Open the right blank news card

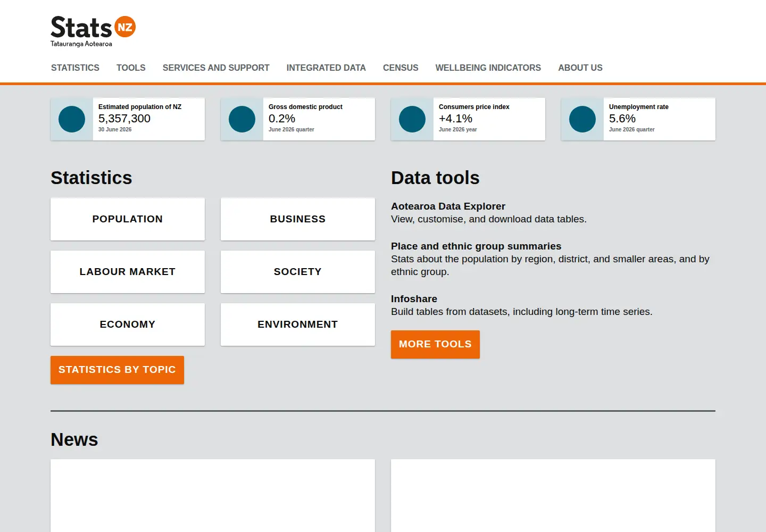point(553,495)
